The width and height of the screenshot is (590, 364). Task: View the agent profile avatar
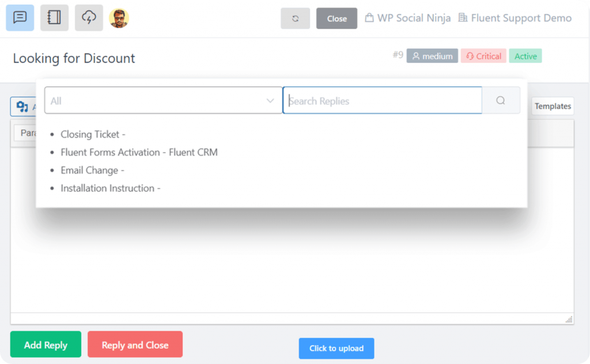119,18
